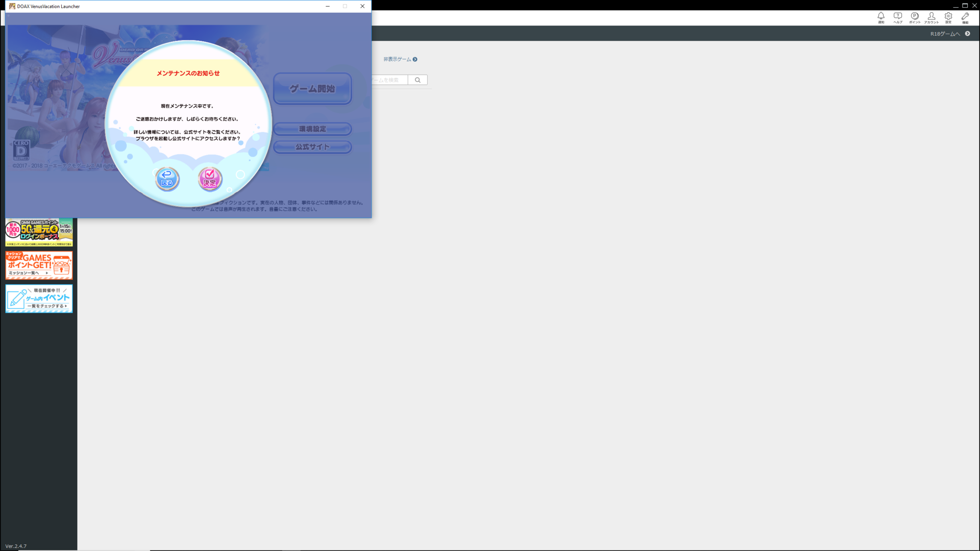Open the 機能 wrench icon in DMM player

coord(965,18)
